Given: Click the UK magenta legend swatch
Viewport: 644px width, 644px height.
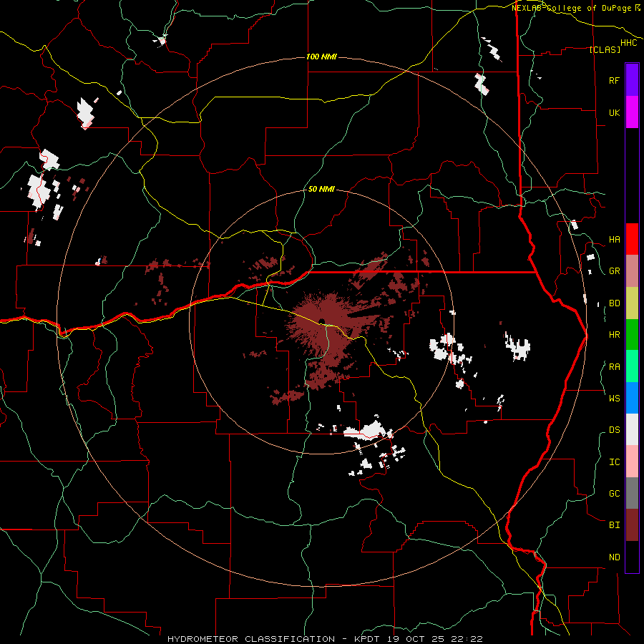Looking at the screenshot, I should [632, 112].
